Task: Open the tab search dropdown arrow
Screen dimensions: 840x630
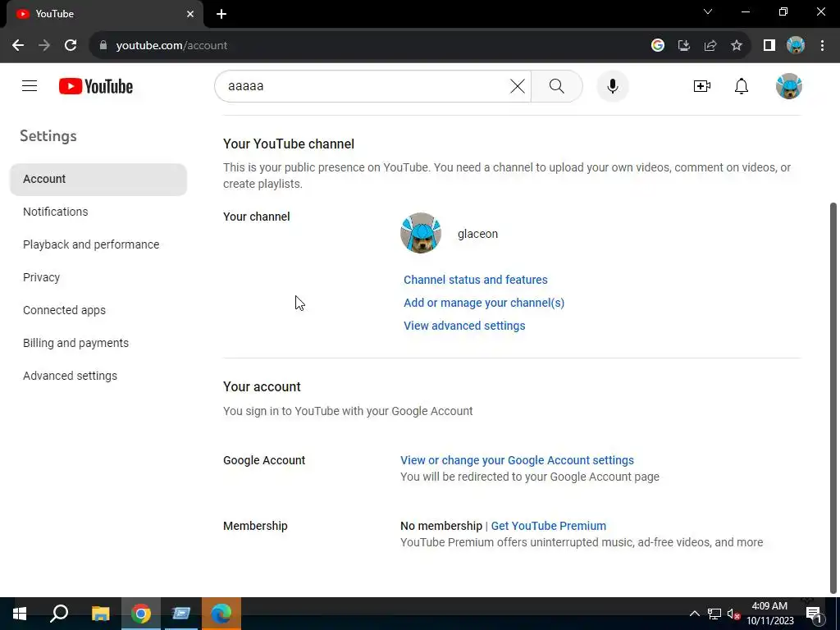Action: 708,11
